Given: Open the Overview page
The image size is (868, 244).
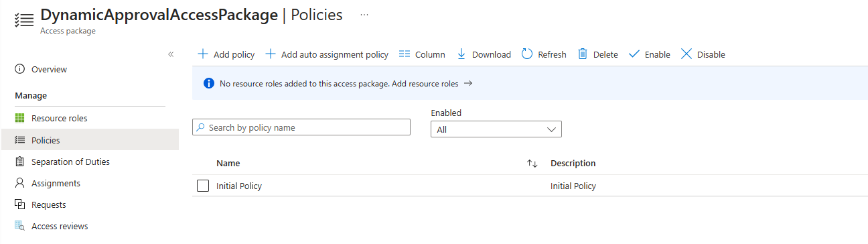Looking at the screenshot, I should pyautogui.click(x=49, y=69).
